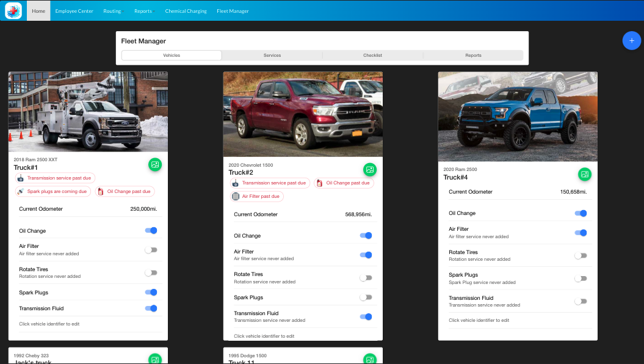Enable Air Filter switch on Truck#1
The height and width of the screenshot is (364, 644).
tap(151, 250)
